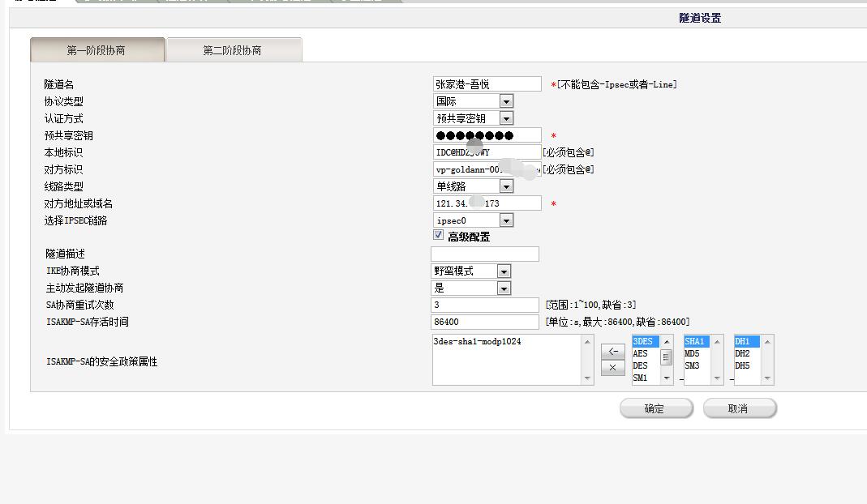Image resolution: width=867 pixels, height=504 pixels.
Task: Click the X remove policy button
Action: pos(612,368)
